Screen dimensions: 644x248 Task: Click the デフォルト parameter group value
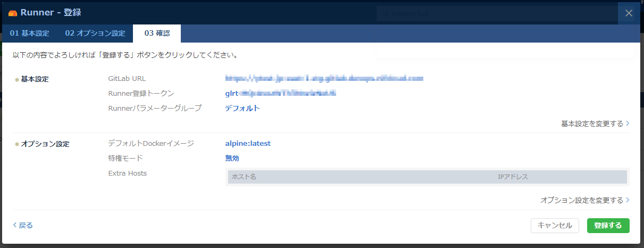coord(242,109)
